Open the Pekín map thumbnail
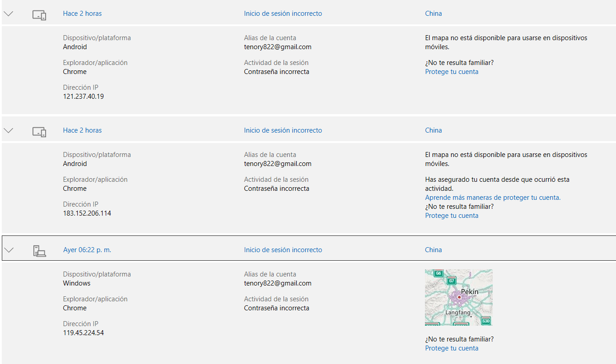 459,298
